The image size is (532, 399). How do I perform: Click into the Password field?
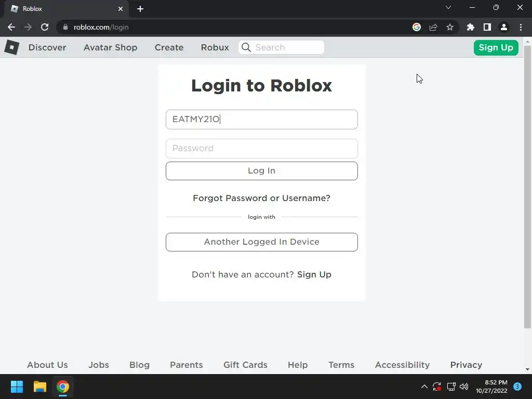tap(262, 148)
